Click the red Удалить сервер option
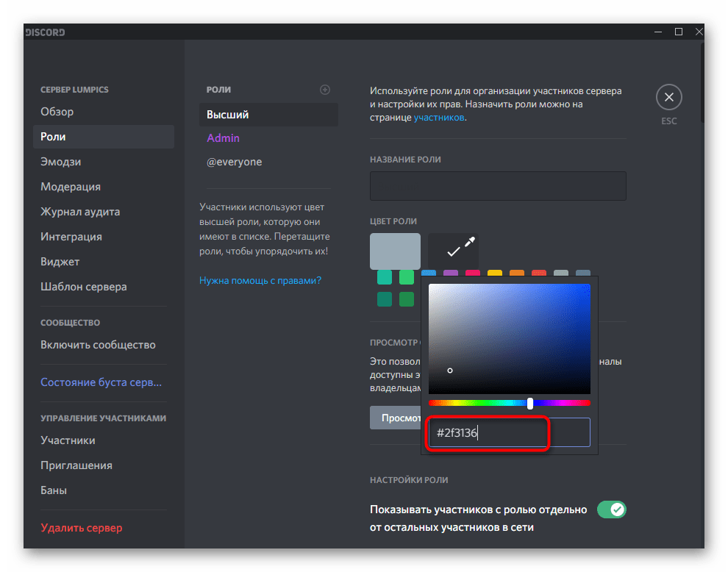Viewport: 728px width, 572px height. click(x=82, y=528)
